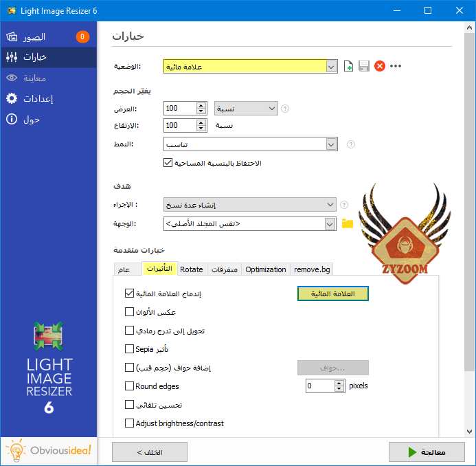This screenshot has height=466, width=476.
Task: Increase the round edges pixels spinner
Action: coord(339,383)
